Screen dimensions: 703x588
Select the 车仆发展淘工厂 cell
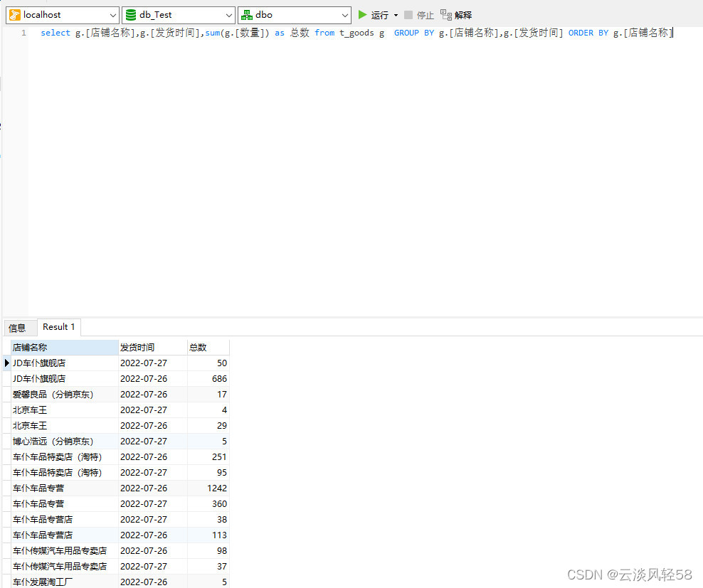click(64, 582)
